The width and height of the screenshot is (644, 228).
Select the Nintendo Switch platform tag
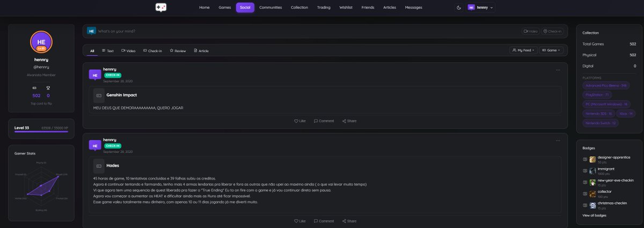pyautogui.click(x=601, y=123)
